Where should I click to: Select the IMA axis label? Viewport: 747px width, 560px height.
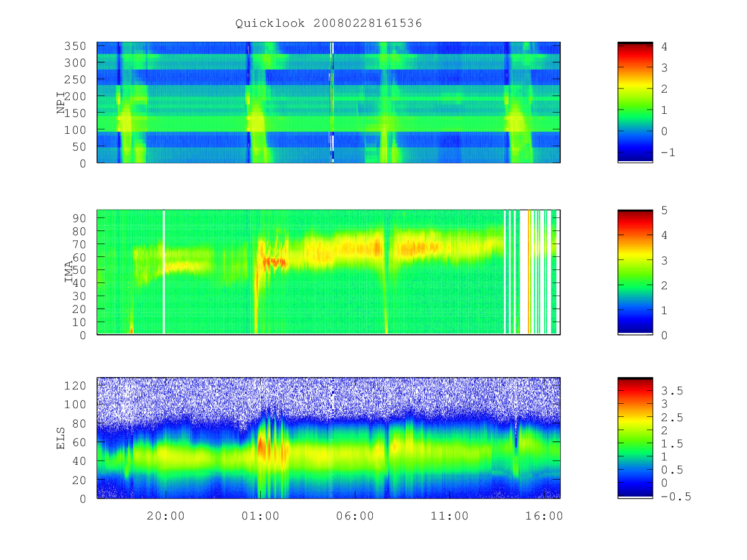tap(70, 272)
